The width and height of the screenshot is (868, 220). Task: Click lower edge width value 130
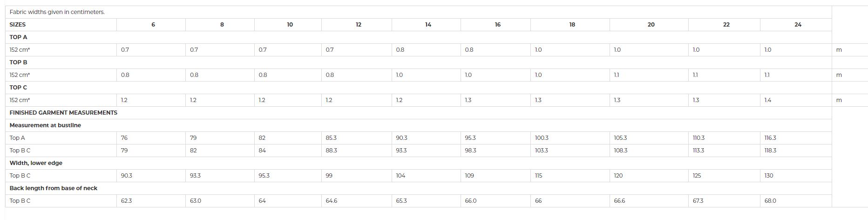click(769, 176)
